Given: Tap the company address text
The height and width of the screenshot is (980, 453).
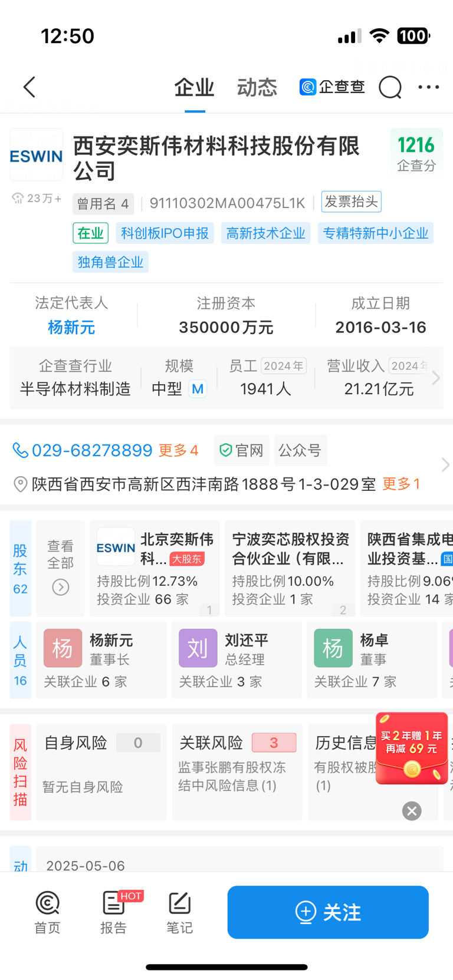Looking at the screenshot, I should (203, 484).
